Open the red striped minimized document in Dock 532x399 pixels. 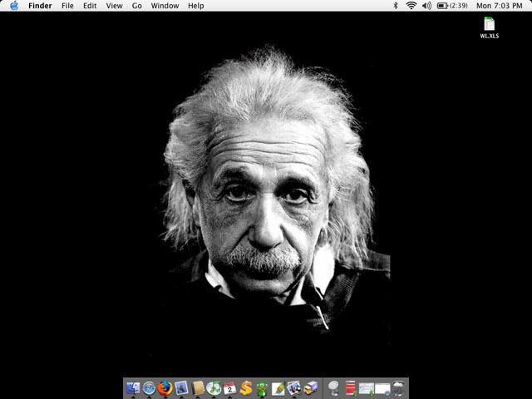tap(351, 388)
